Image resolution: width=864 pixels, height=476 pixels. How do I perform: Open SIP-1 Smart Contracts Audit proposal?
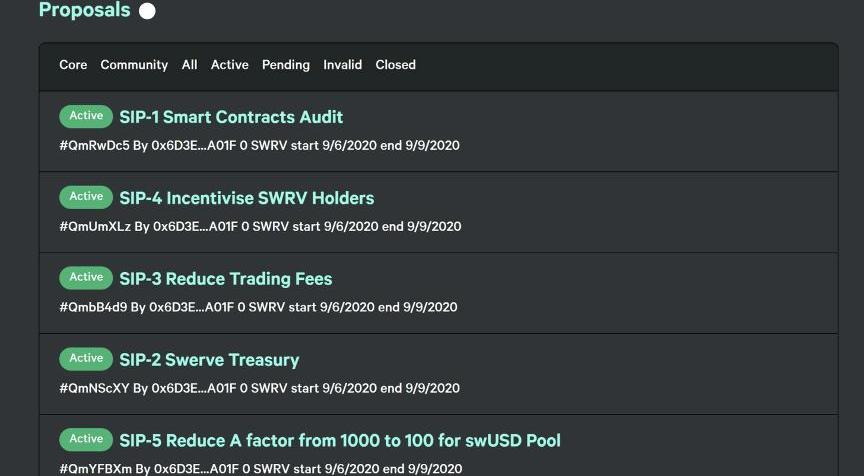pyautogui.click(x=231, y=117)
